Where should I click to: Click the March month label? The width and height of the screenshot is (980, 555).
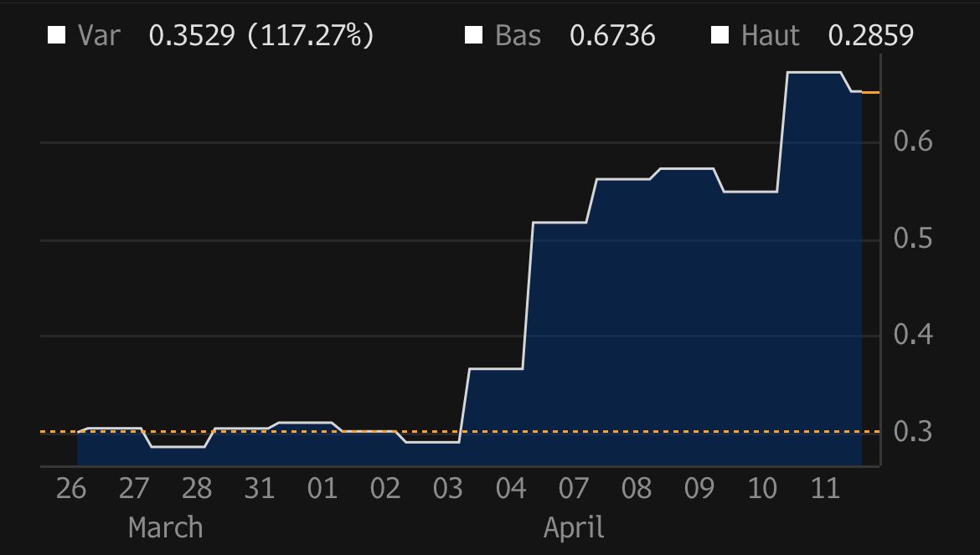click(166, 528)
